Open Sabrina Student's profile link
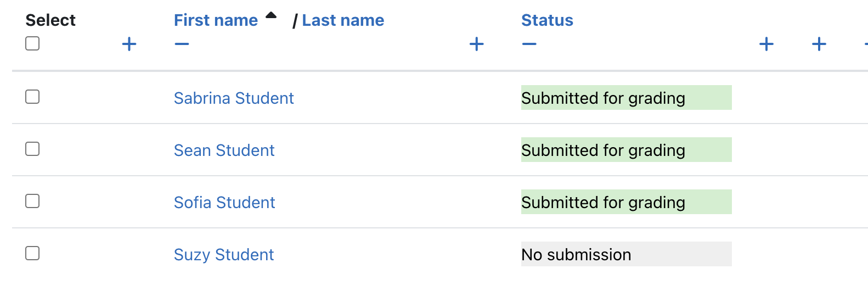 tap(234, 98)
